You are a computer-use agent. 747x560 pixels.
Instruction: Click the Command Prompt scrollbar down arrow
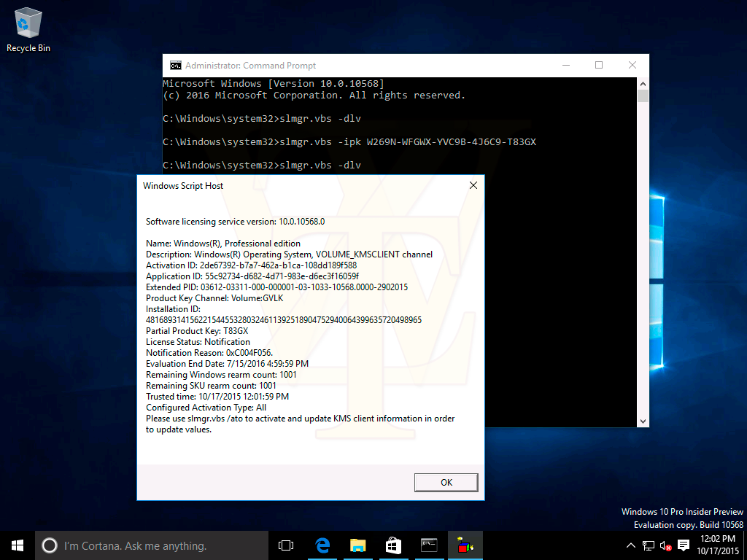point(643,421)
